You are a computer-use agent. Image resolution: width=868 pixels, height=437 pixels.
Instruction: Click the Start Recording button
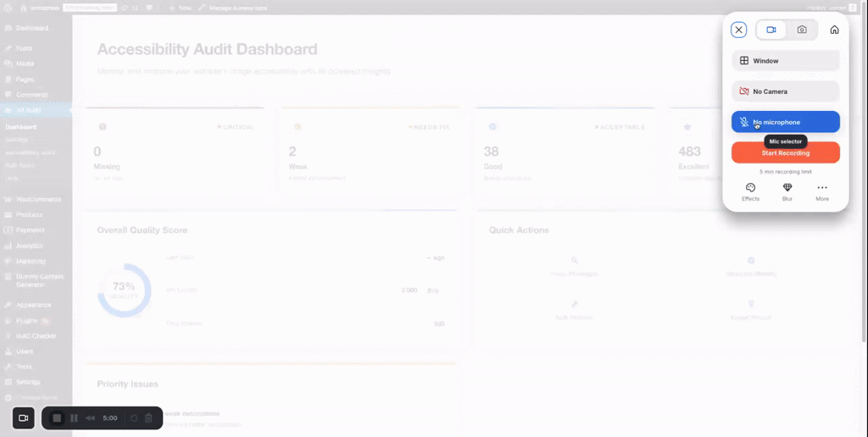tap(786, 152)
